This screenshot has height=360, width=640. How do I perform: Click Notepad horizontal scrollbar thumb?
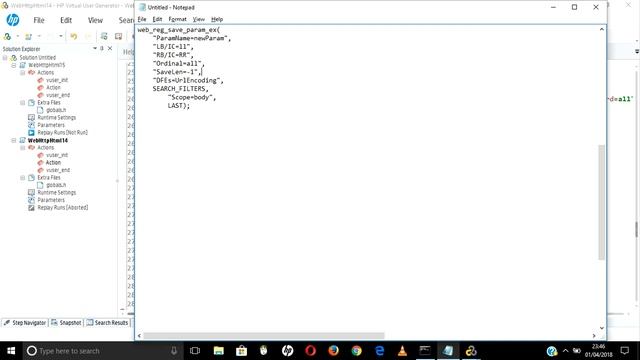(x=264, y=336)
